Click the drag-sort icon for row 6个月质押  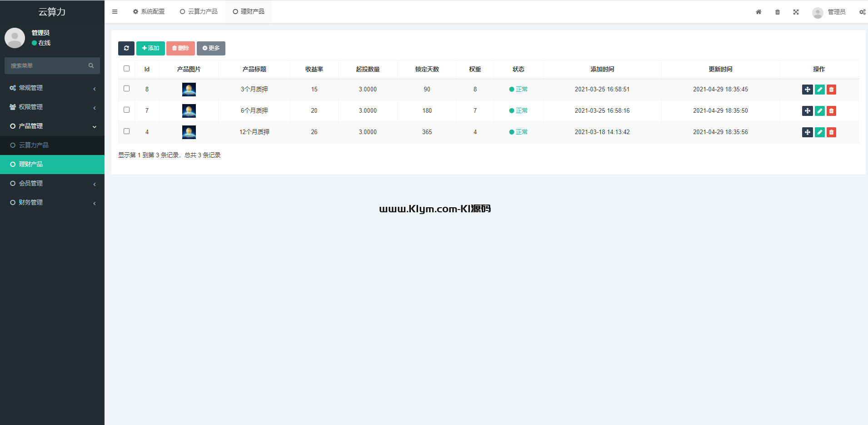coord(808,111)
